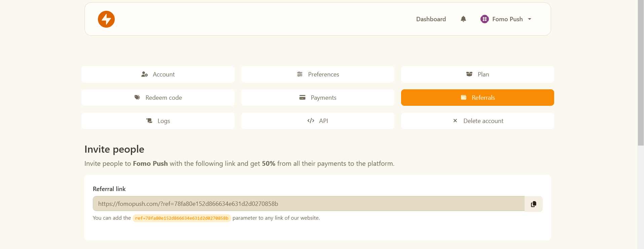Viewport: 644px width, 249px height.
Task: Open the Fomo Push user menu
Action: pos(506,19)
